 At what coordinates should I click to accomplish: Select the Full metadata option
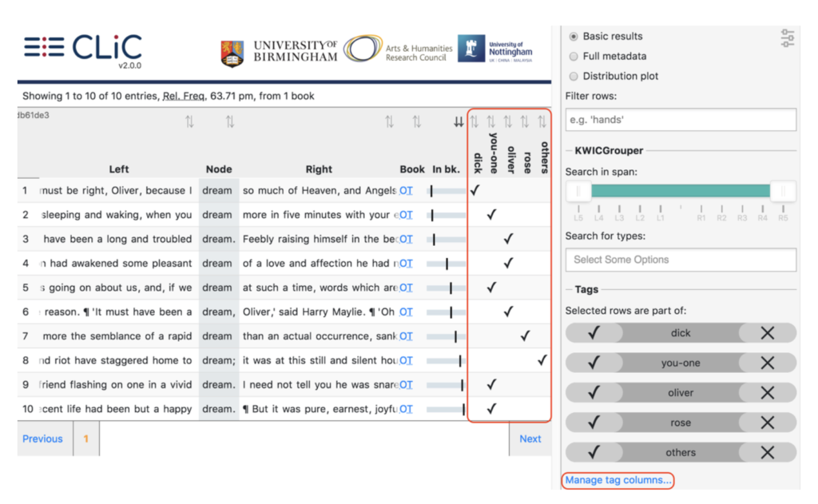(x=574, y=57)
